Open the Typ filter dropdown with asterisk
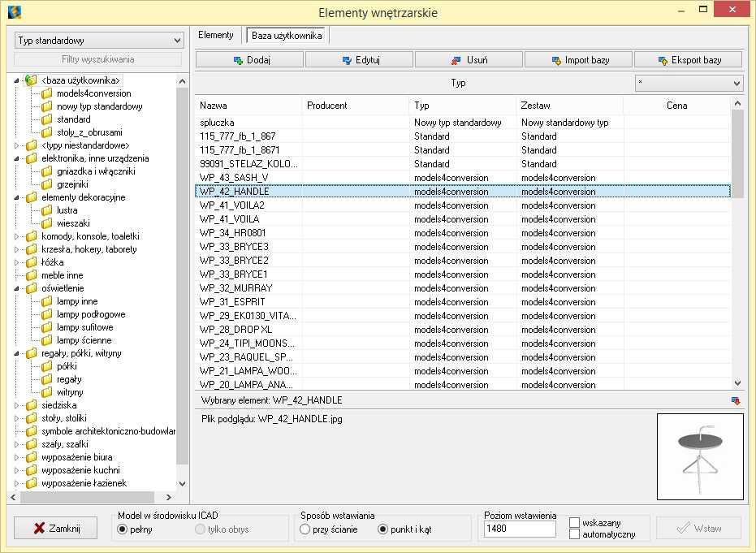 click(689, 83)
